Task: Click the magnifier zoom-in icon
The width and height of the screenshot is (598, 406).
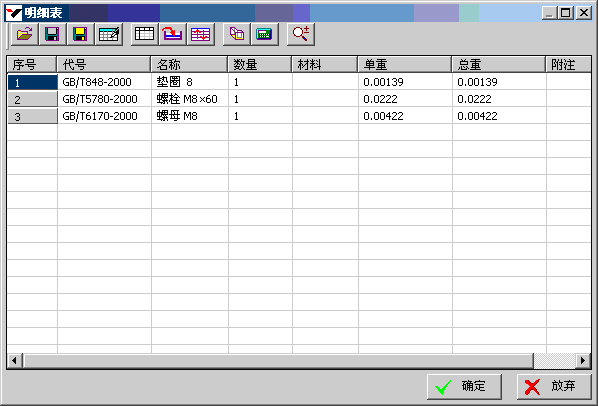Action: pos(301,34)
